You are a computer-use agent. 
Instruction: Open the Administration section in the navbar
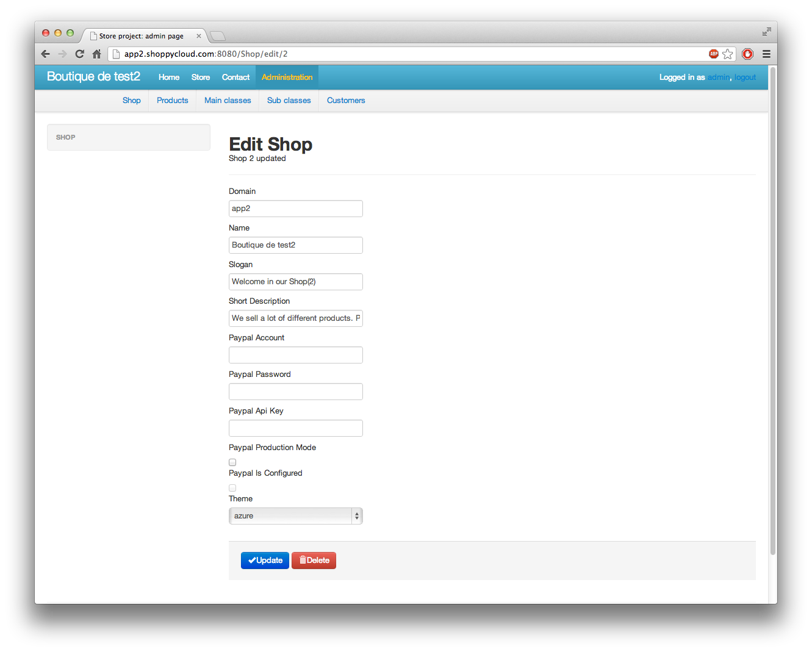tap(287, 77)
